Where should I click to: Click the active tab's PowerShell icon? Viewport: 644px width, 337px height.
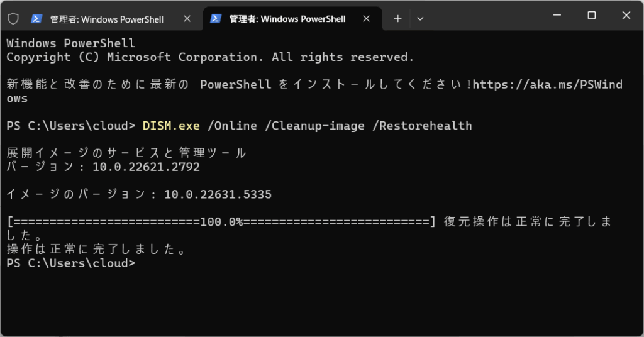(216, 19)
